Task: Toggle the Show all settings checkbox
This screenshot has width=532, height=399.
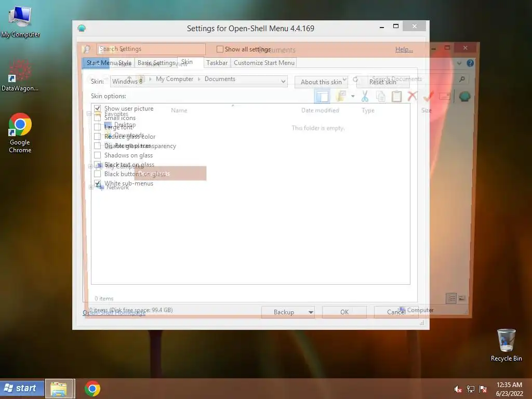Action: (x=220, y=49)
